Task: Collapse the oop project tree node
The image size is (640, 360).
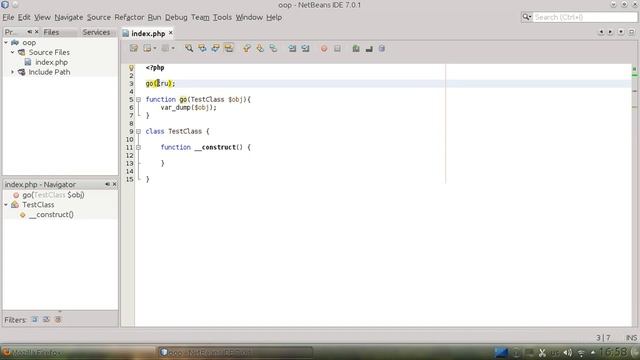Action: pyautogui.click(x=6, y=42)
